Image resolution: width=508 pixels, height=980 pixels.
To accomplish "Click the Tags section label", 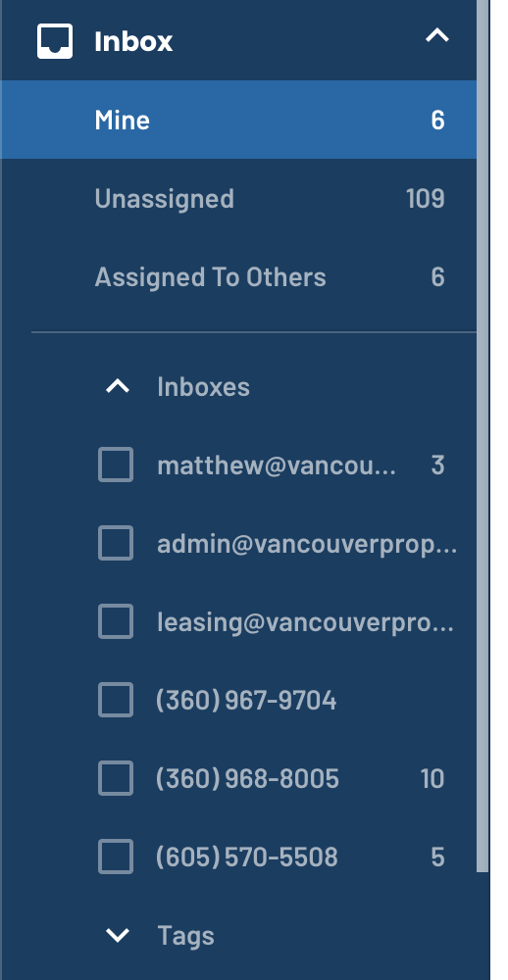I will click(x=185, y=936).
